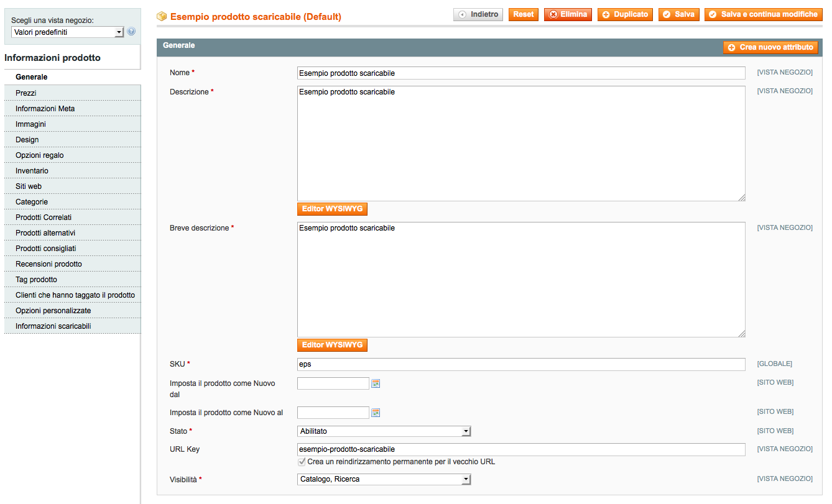Click into the SKU input field
The height and width of the screenshot is (504, 832).
(x=520, y=364)
